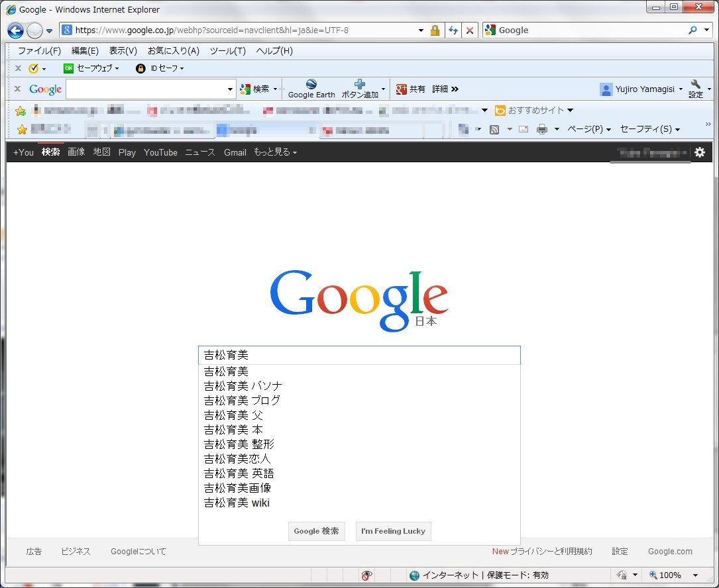719x588 pixels.
Task: Click the refresh page icon
Action: tap(453, 30)
